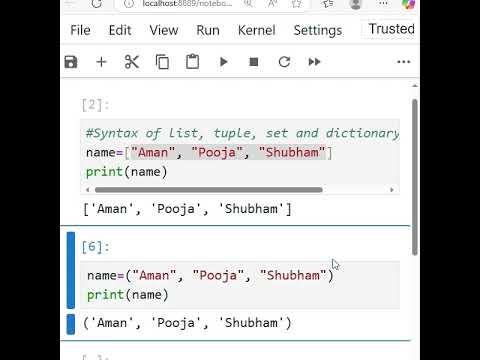This screenshot has height=360, width=480.
Task: Open the Edit menu
Action: tap(120, 30)
